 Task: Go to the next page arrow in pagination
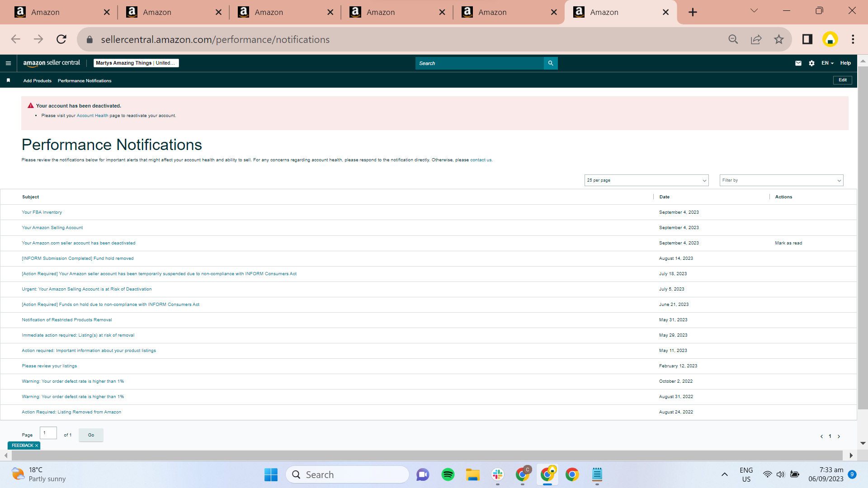tap(839, 436)
